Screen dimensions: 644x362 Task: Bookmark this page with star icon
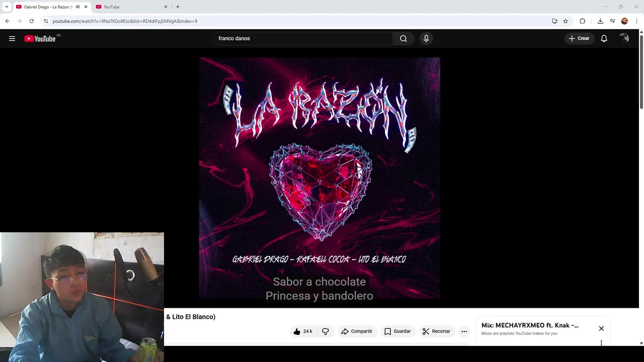566,21
